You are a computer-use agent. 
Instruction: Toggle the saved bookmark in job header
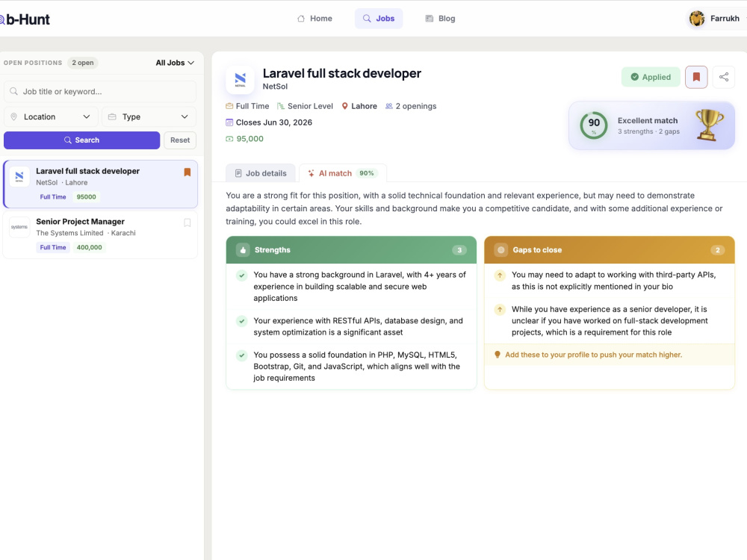[x=696, y=77]
